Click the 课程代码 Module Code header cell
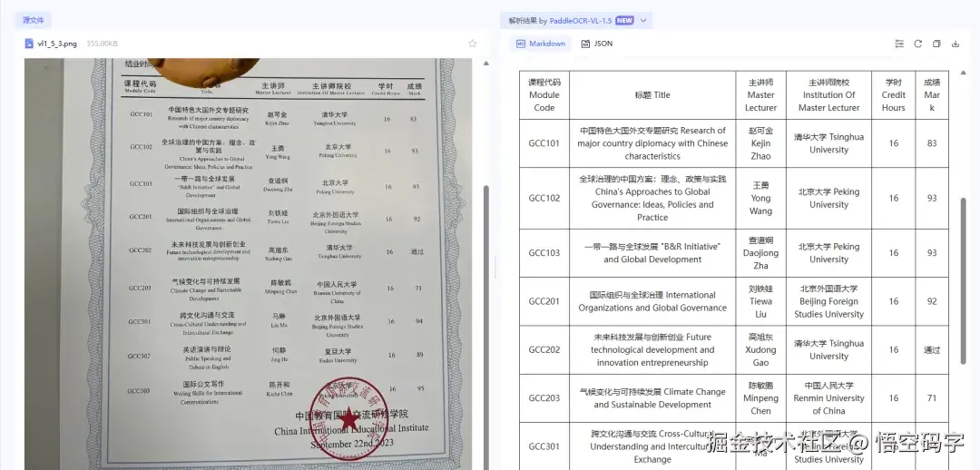980x470 pixels. [544, 95]
